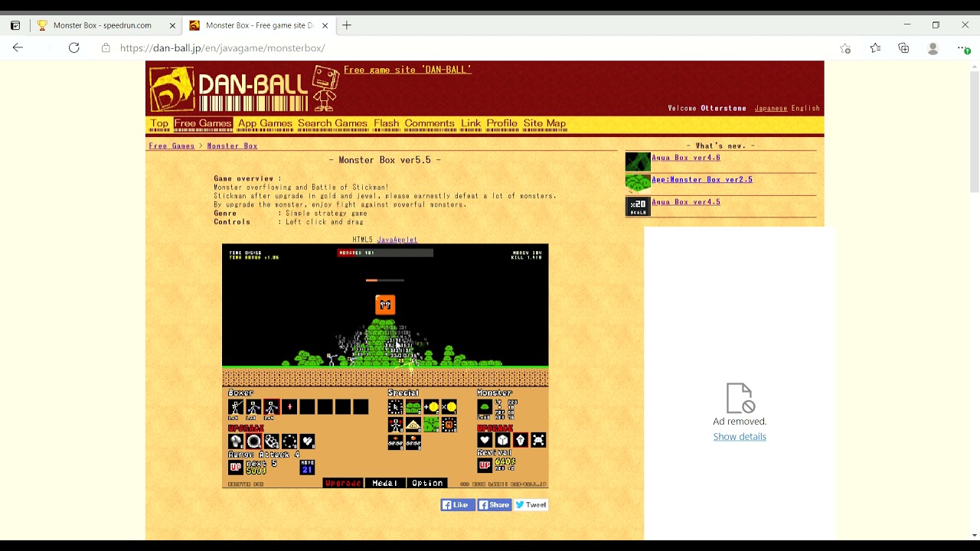Viewport: 980px width, 551px height.
Task: Switch to the speedrun.com browser tab
Action: coord(106,25)
